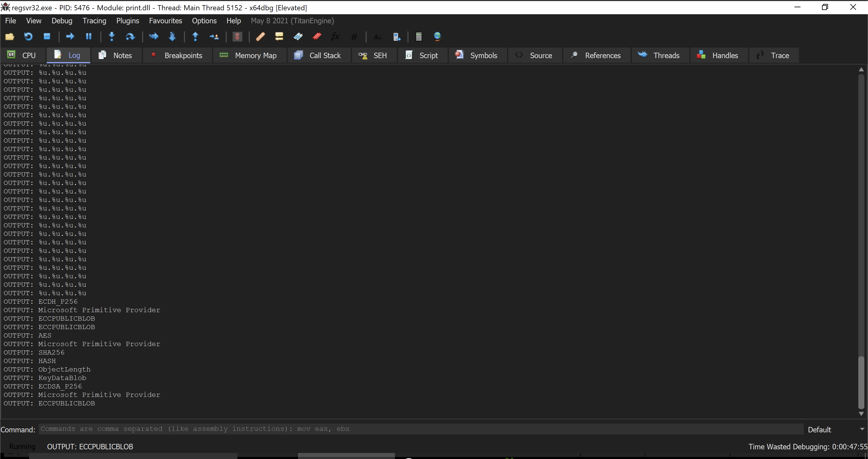The image size is (868, 459).
Task: Switch to the Script tab
Action: tap(422, 56)
